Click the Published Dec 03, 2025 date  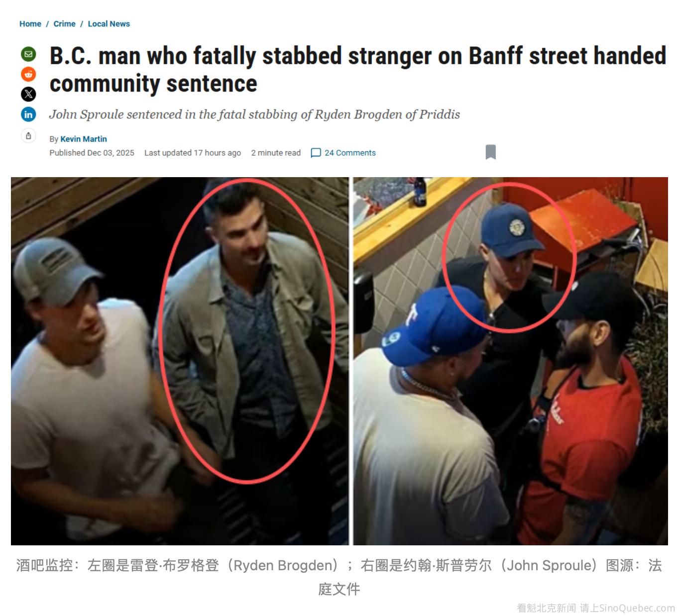tap(92, 153)
